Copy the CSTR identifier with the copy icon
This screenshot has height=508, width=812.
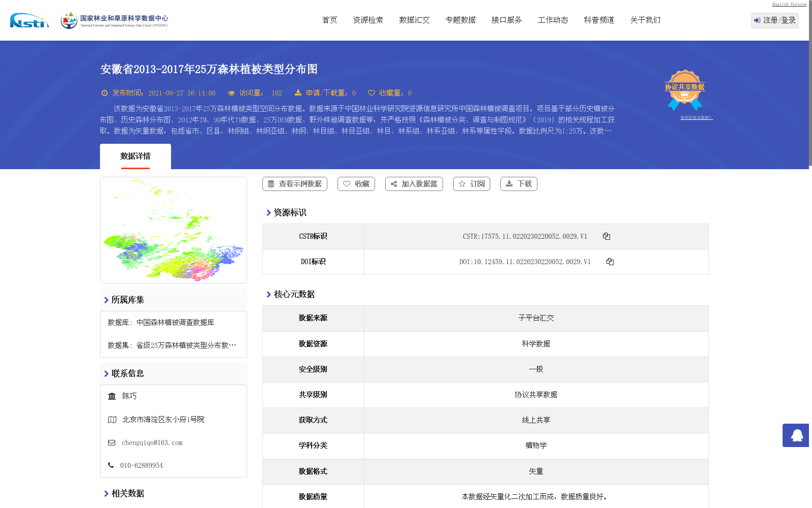(606, 236)
